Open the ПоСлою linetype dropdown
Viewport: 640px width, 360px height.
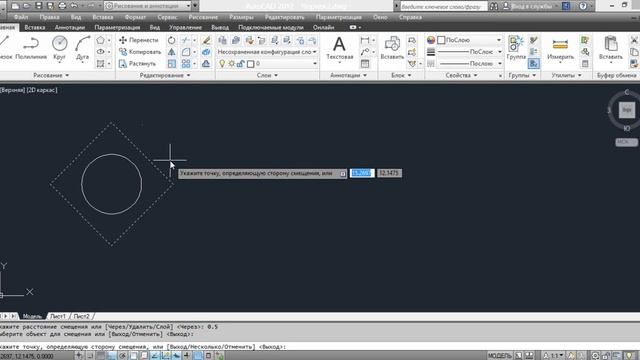pos(500,64)
